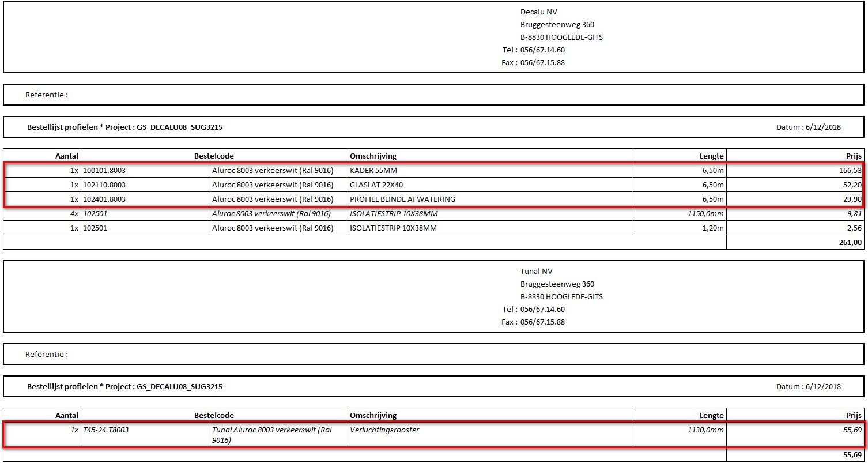Click the description "KADER 55MM"

pyautogui.click(x=373, y=171)
